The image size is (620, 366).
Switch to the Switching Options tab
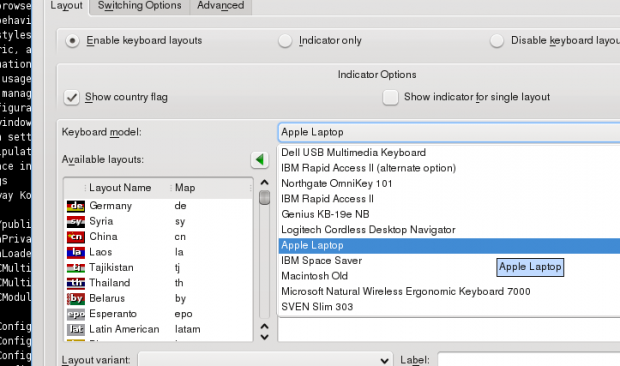pyautogui.click(x=140, y=6)
